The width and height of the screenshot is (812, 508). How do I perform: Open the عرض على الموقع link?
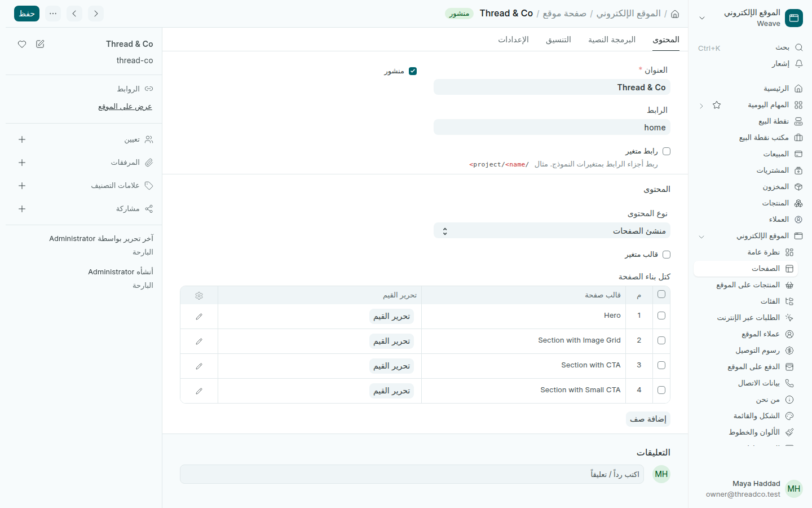125,107
